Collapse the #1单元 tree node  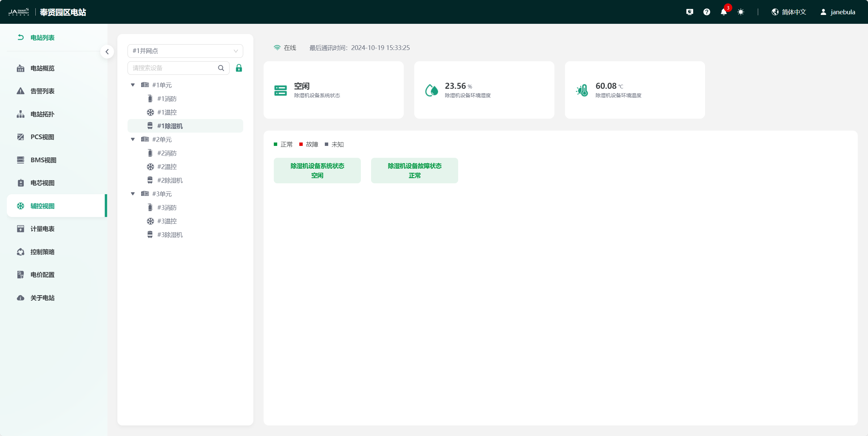133,85
